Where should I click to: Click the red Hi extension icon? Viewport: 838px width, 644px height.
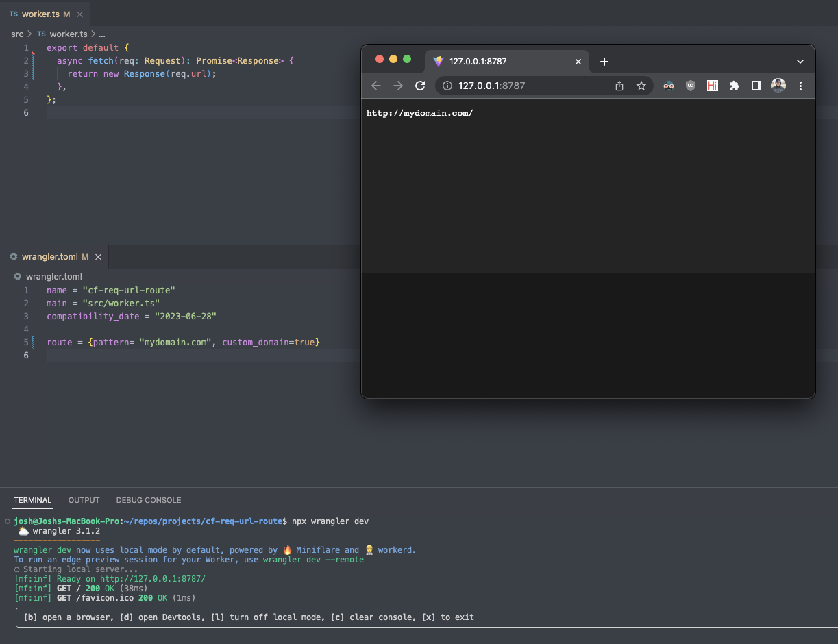click(x=713, y=86)
